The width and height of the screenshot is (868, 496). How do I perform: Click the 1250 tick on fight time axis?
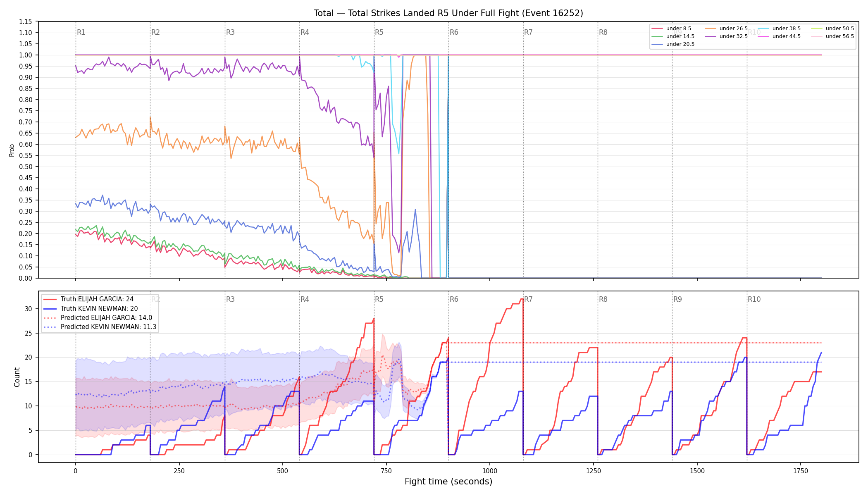tap(594, 471)
